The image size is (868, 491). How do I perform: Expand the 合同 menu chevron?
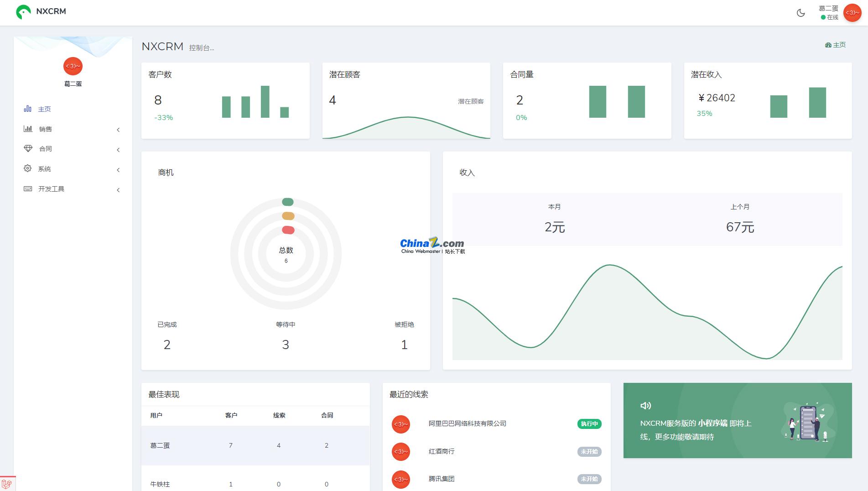pos(118,150)
